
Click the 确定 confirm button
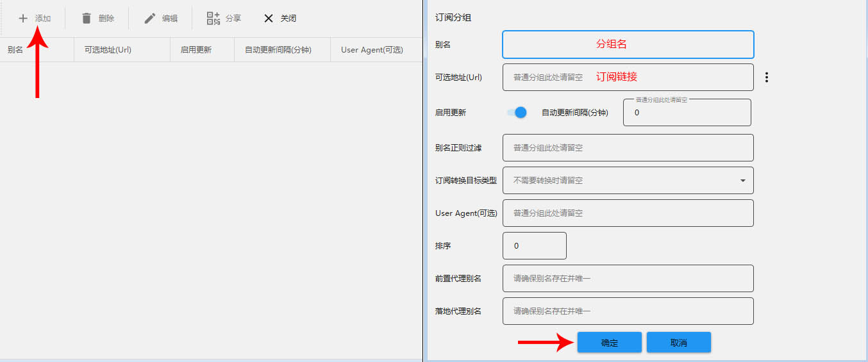[609, 343]
